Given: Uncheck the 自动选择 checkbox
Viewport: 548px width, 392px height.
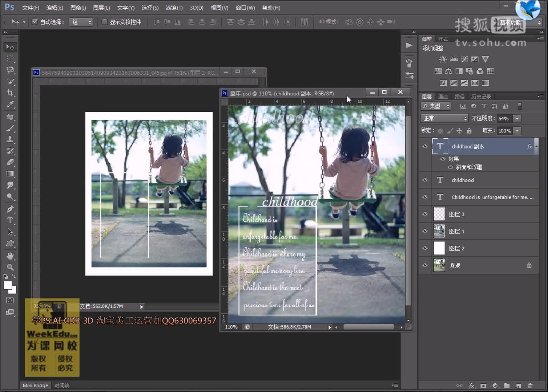Looking at the screenshot, I should (35, 22).
